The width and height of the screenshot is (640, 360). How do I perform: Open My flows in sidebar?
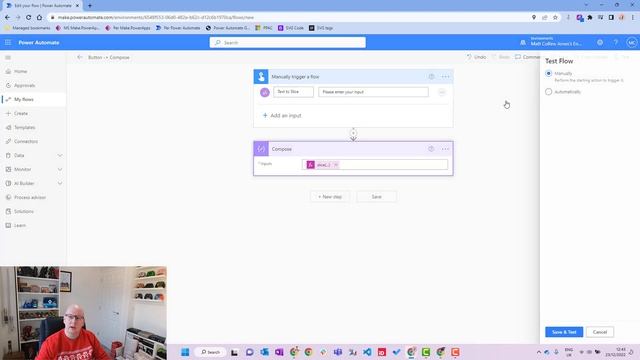click(24, 99)
